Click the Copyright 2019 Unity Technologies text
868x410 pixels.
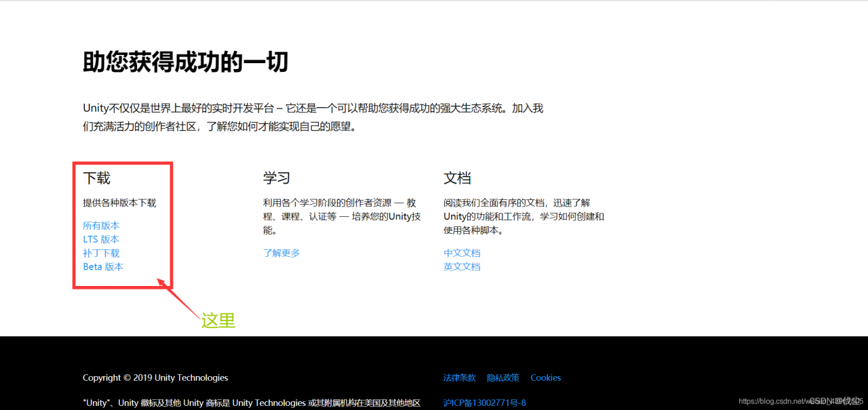point(155,377)
